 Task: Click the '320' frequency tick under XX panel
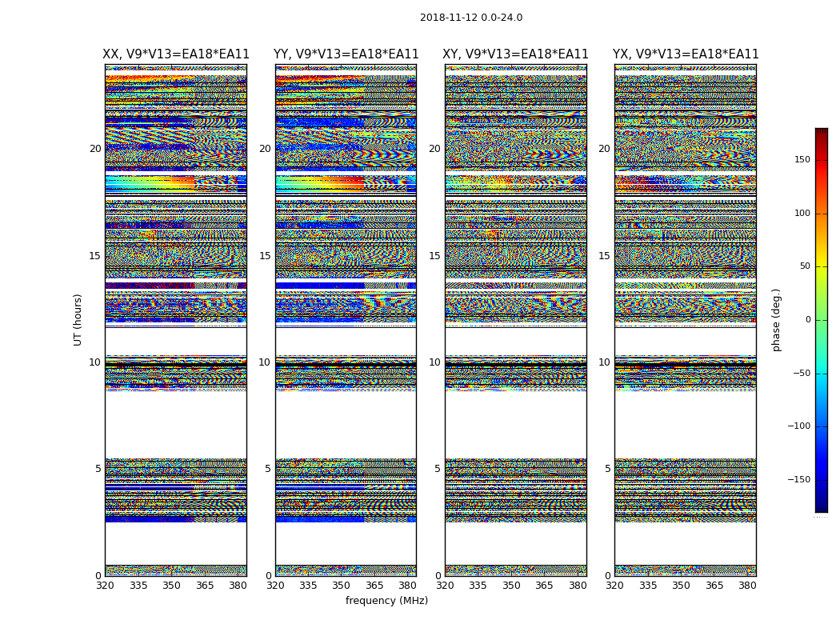(105, 586)
